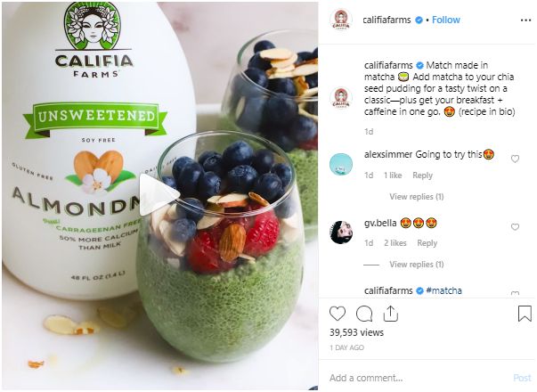The width and height of the screenshot is (537, 392).
Task: Follow the califiafarms account
Action: pos(446,20)
